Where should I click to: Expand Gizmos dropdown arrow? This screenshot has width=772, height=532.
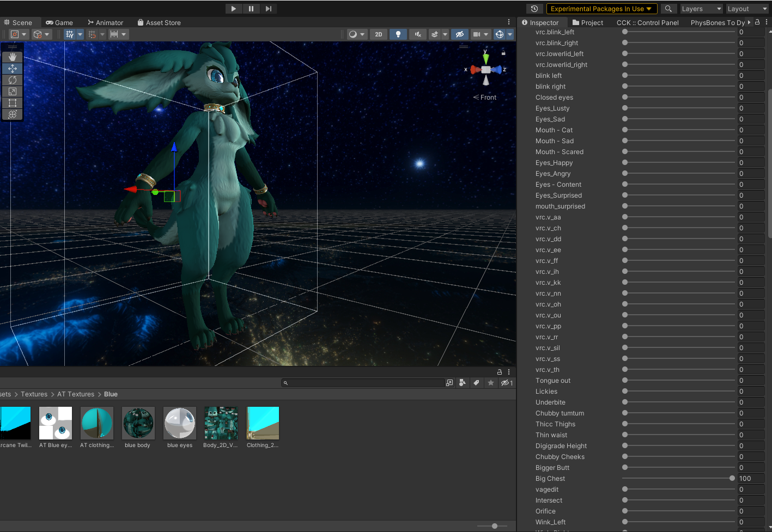pyautogui.click(x=510, y=34)
